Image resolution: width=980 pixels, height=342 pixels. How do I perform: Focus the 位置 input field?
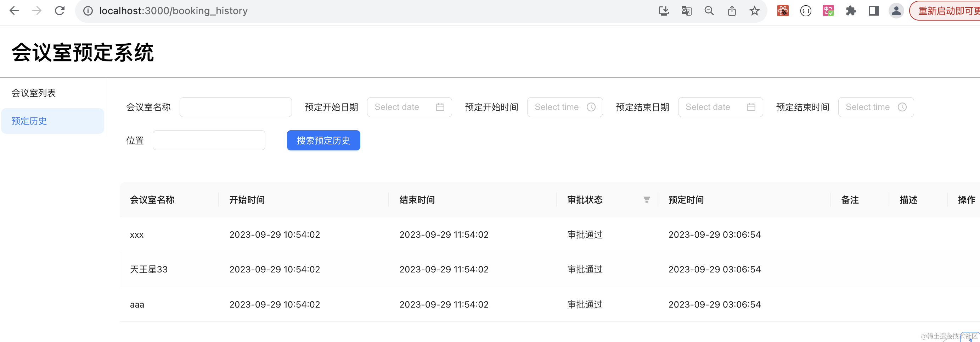[209, 140]
